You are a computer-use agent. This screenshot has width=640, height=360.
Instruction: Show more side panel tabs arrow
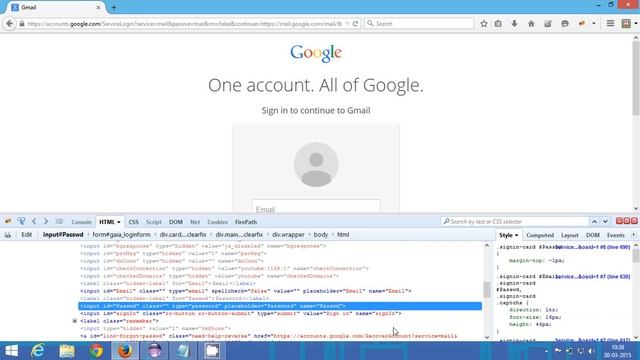coord(633,235)
